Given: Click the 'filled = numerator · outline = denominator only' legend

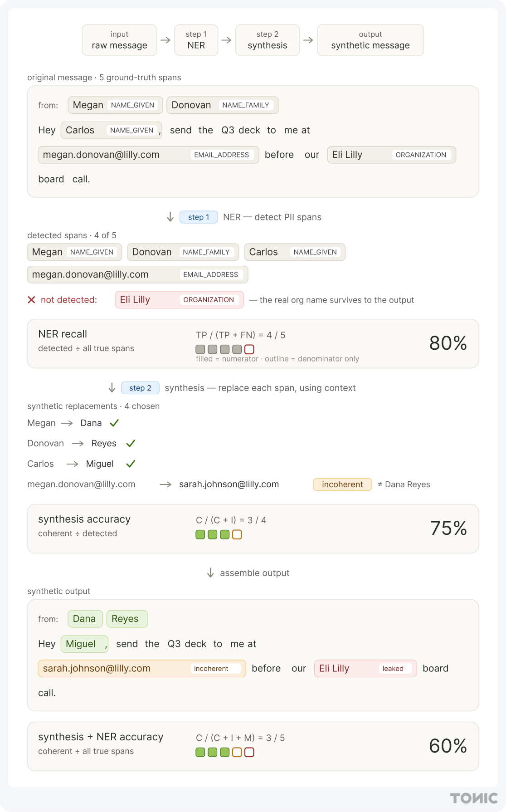Looking at the screenshot, I should [x=277, y=359].
